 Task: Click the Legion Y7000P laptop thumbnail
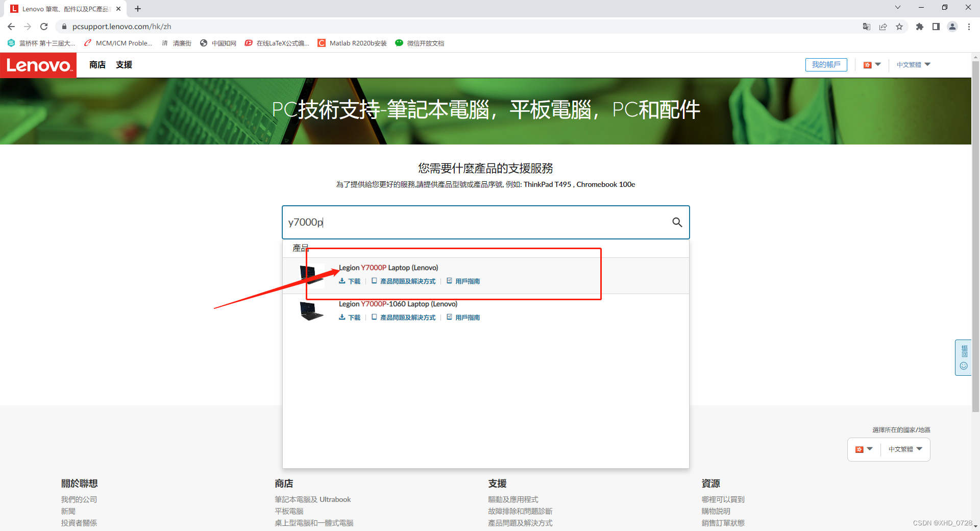click(312, 275)
